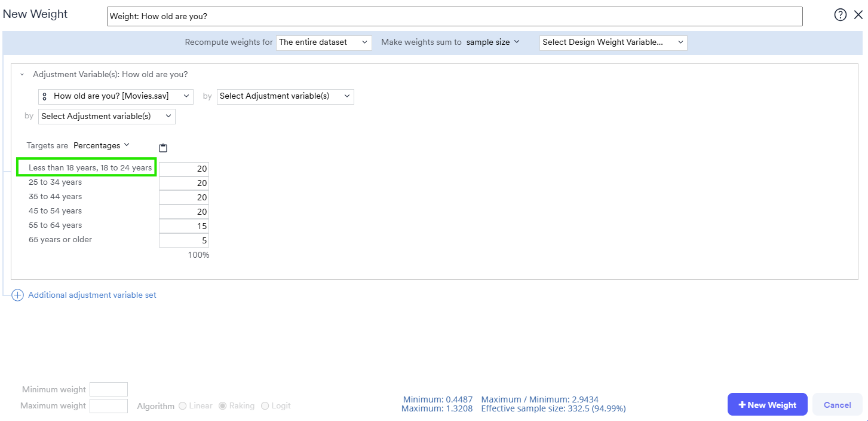Open 'How old are you? [Movies.sav]' dropdown
This screenshot has width=868, height=421.
coord(116,96)
